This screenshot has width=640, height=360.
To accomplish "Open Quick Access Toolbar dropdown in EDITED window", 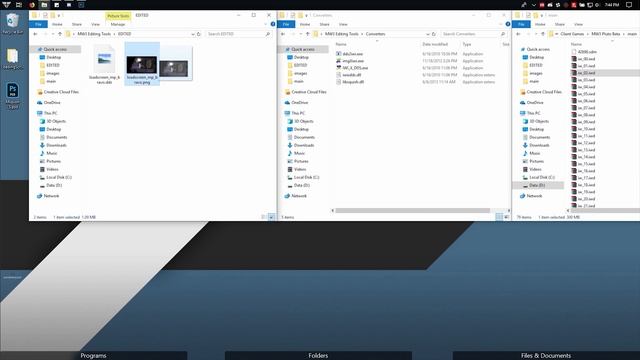I will click(59, 16).
